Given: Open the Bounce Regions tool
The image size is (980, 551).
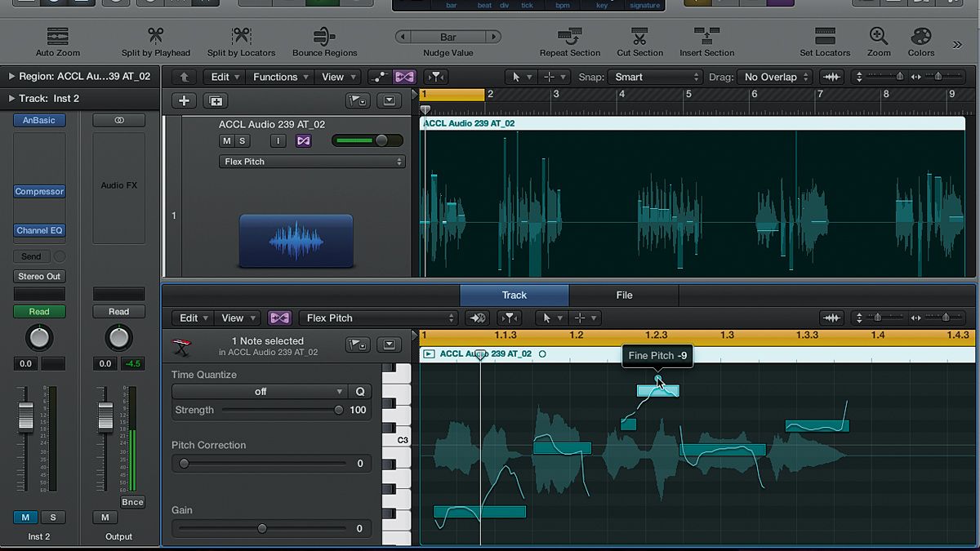Looking at the screenshot, I should [x=324, y=41].
